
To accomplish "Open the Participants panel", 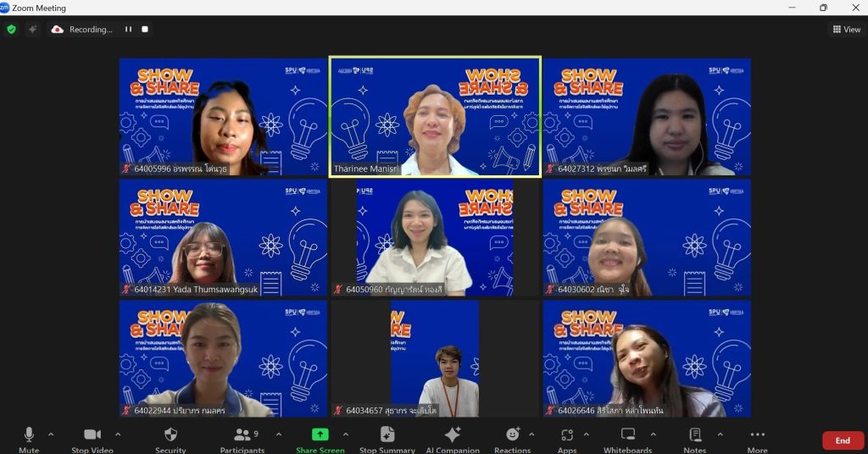I will tap(242, 440).
